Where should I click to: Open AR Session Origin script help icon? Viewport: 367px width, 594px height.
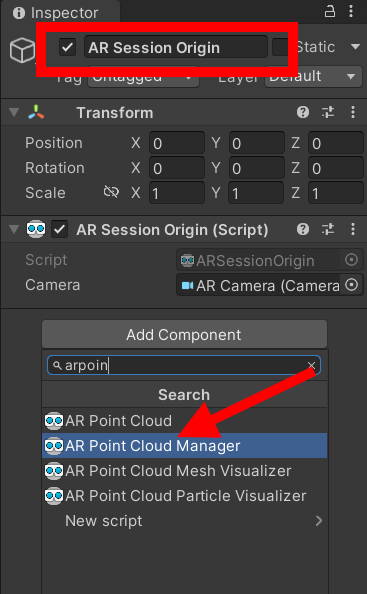(x=303, y=229)
